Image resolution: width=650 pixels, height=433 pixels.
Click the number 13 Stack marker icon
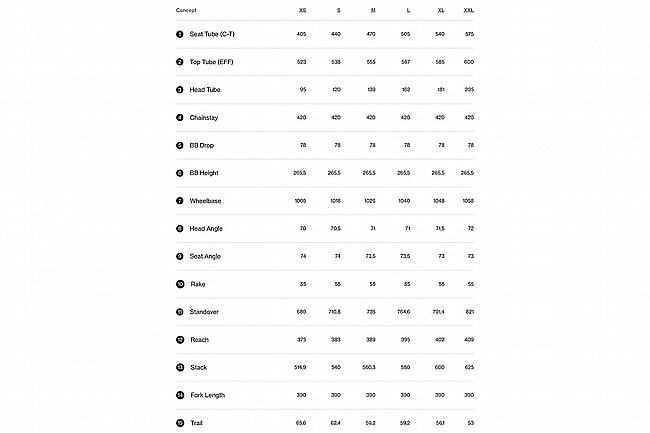[x=180, y=367]
